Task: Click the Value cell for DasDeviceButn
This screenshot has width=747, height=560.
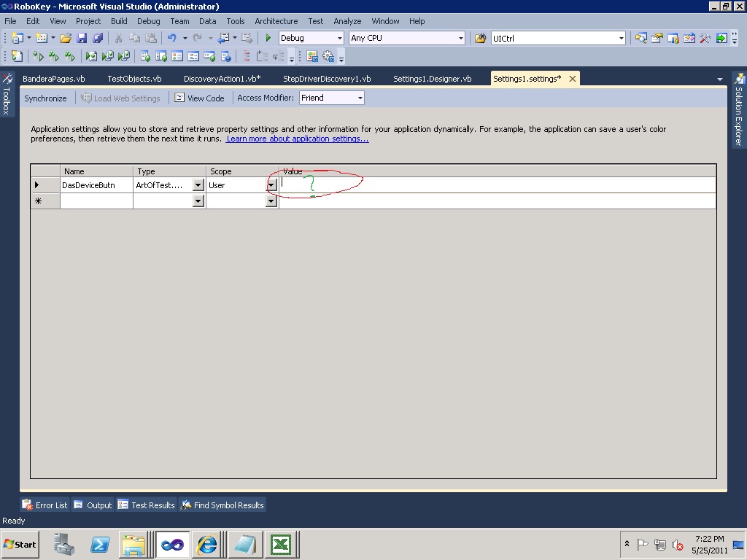Action: click(497, 185)
